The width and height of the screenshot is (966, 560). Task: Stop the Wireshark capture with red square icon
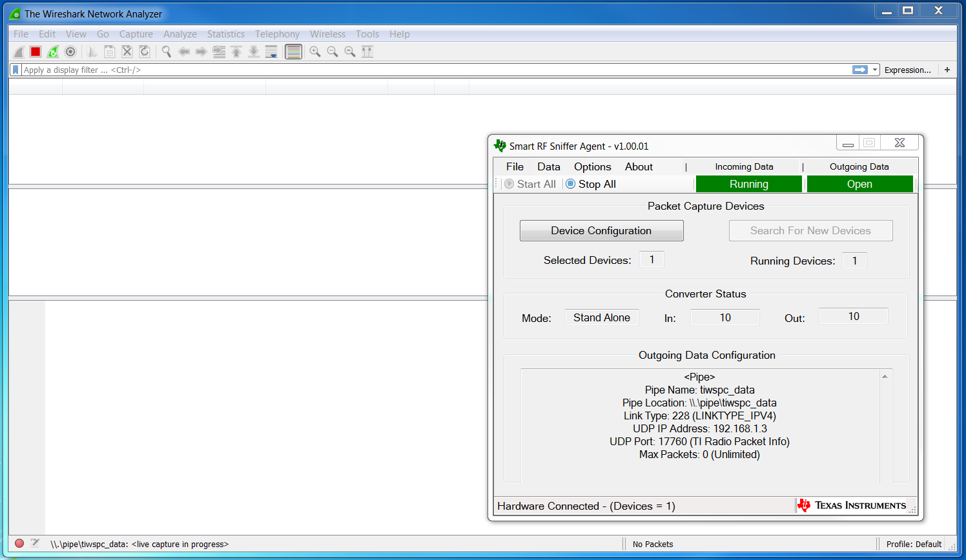(x=35, y=52)
